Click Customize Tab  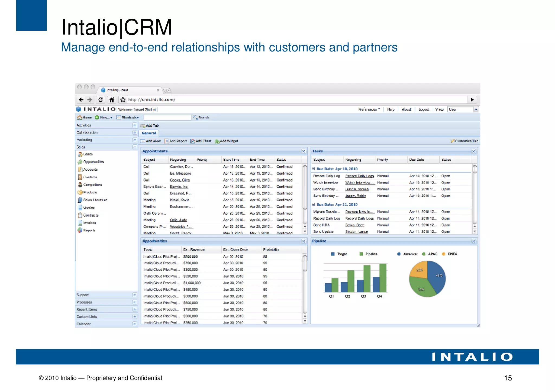(464, 141)
